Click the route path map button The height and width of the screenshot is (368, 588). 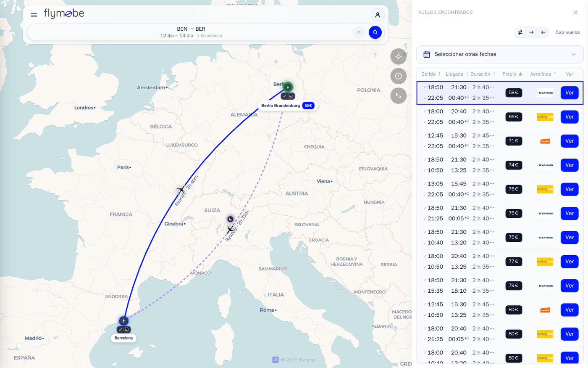coord(399,96)
